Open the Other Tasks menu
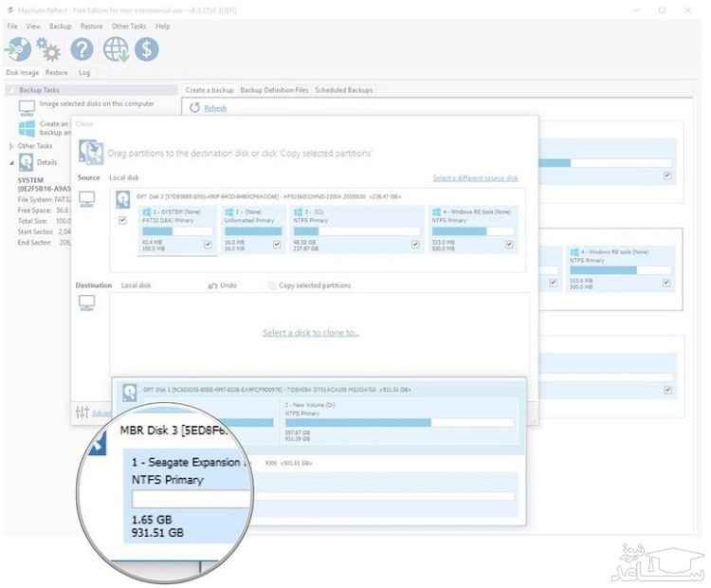 (x=129, y=27)
